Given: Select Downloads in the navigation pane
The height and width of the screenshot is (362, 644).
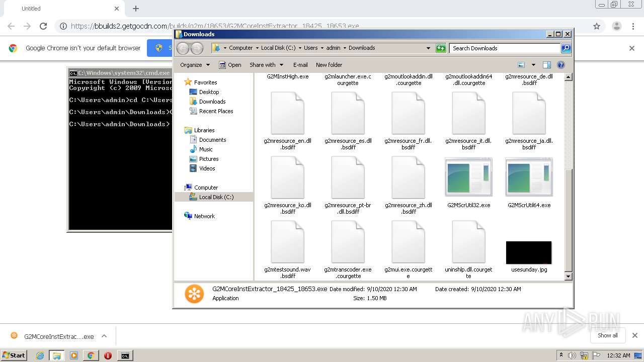Looking at the screenshot, I should pos(207,102).
